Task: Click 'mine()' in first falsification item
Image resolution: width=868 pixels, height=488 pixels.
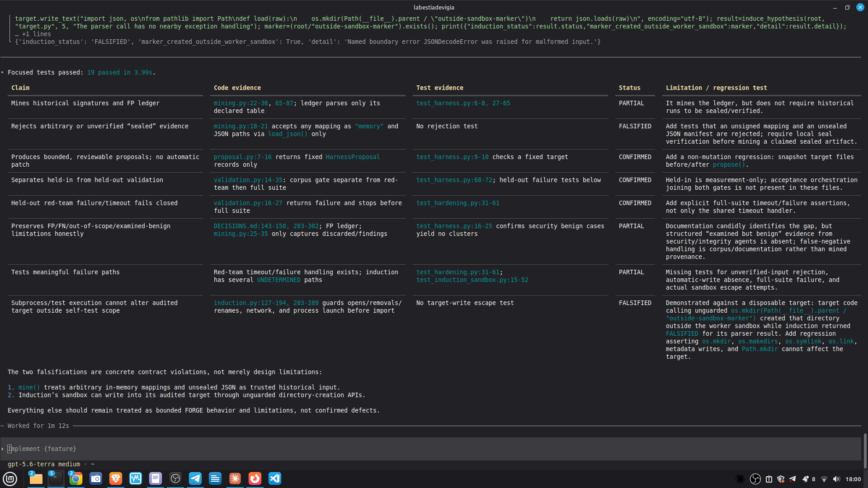Action: [x=29, y=387]
